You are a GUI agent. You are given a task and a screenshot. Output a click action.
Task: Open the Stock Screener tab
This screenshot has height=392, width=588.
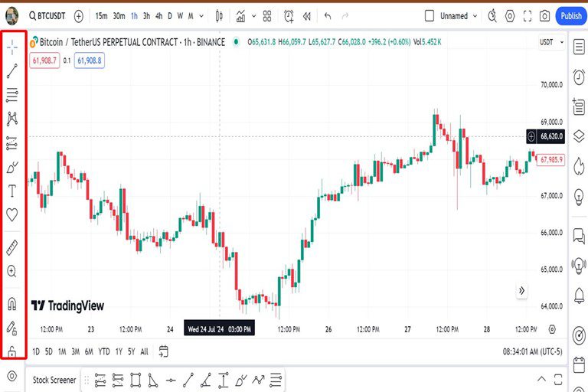point(54,380)
